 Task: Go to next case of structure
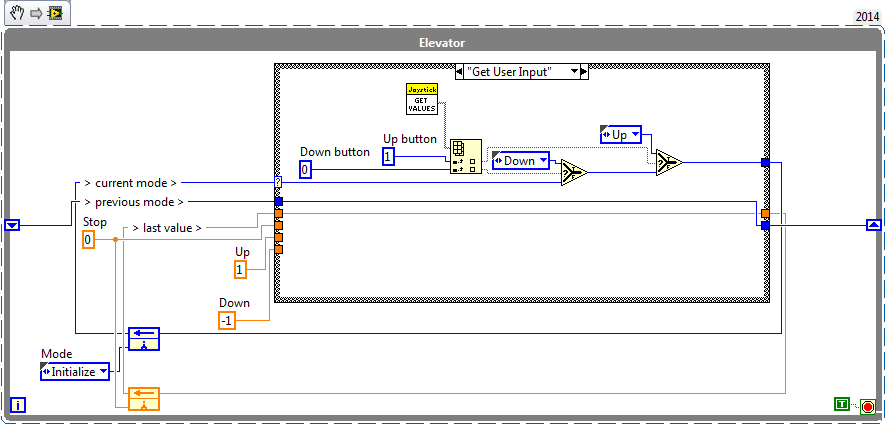tap(584, 72)
